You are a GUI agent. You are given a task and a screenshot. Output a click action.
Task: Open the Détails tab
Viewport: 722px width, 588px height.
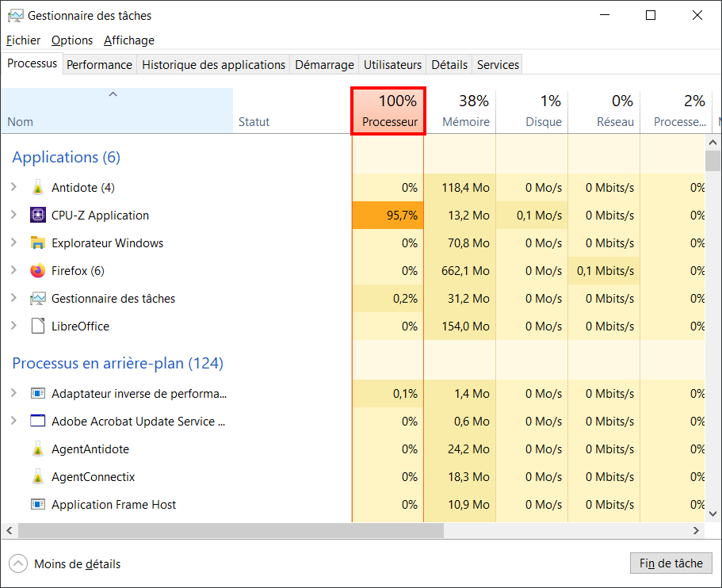[x=449, y=64]
